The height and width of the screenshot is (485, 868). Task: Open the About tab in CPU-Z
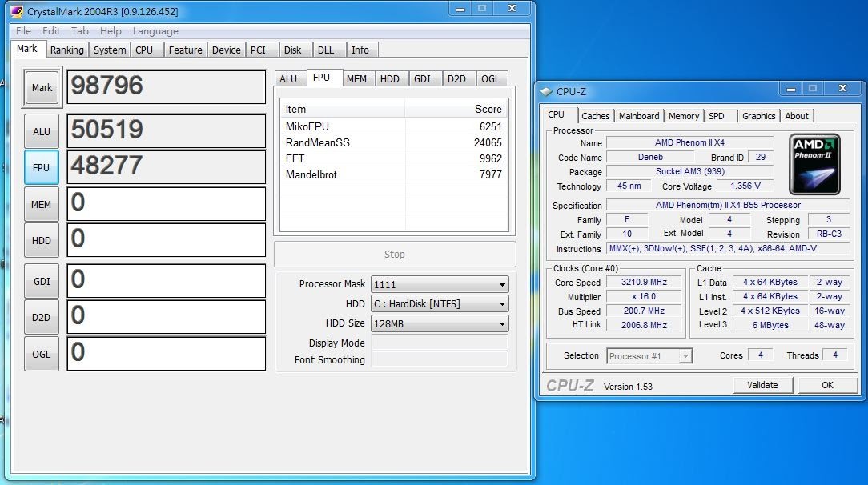click(x=797, y=115)
